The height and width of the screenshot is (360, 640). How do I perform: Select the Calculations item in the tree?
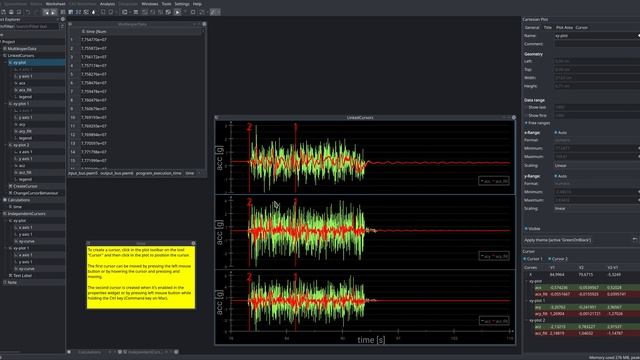tap(18, 200)
